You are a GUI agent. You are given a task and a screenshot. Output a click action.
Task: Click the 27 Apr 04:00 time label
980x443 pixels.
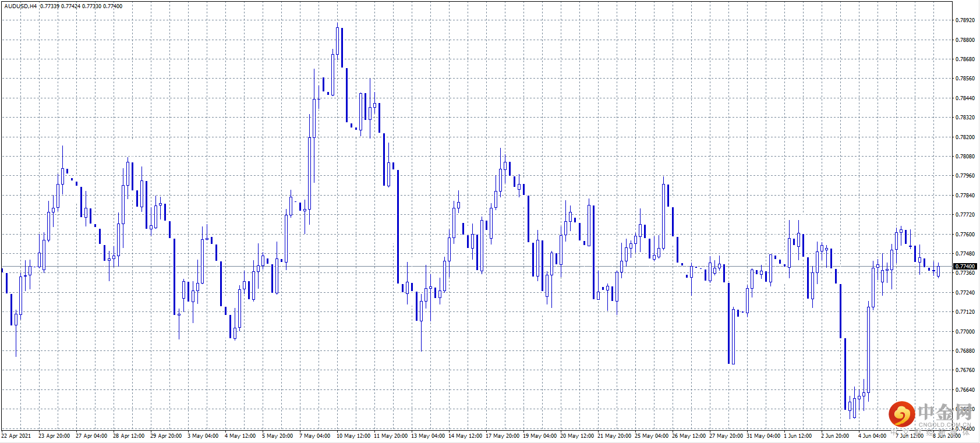pyautogui.click(x=91, y=436)
